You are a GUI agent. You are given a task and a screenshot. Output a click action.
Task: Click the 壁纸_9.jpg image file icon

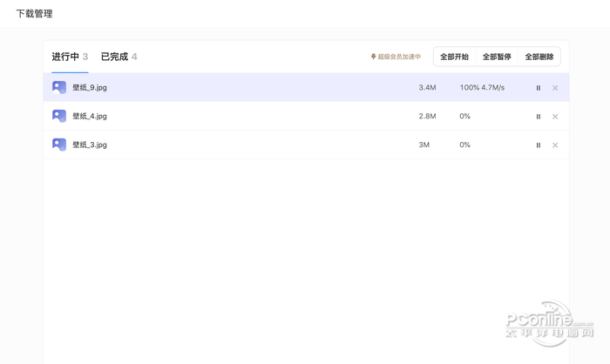point(59,87)
